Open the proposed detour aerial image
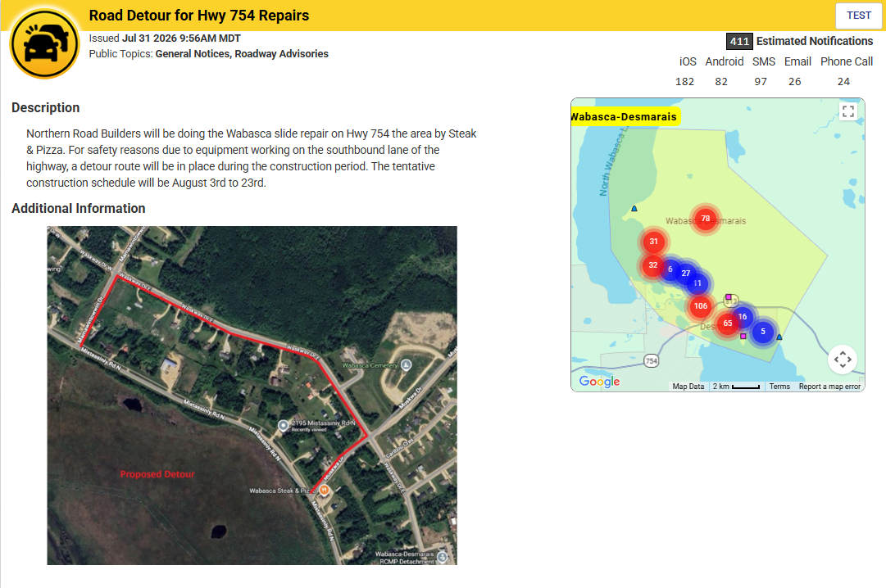Screen dimensions: 886x588 coord(252,396)
